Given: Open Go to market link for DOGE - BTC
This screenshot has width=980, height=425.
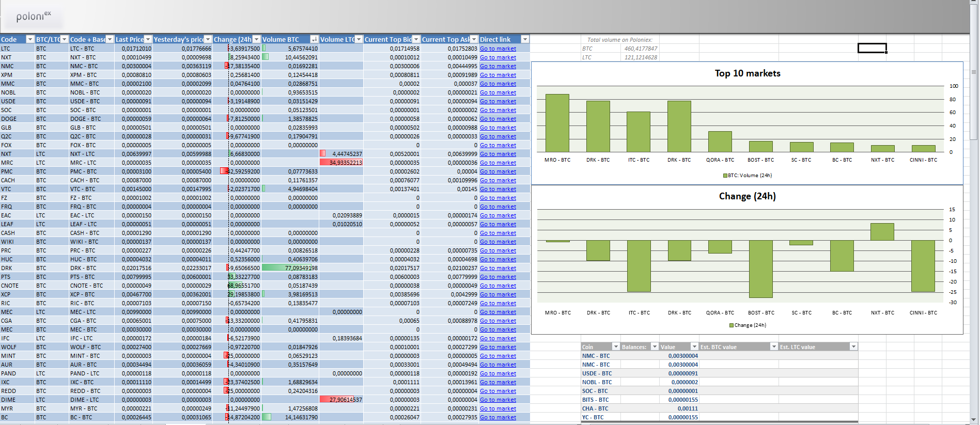Looking at the screenshot, I should coord(498,119).
